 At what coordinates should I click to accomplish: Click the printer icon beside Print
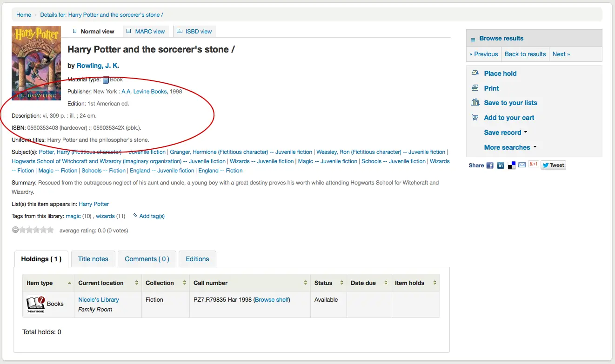click(x=475, y=88)
